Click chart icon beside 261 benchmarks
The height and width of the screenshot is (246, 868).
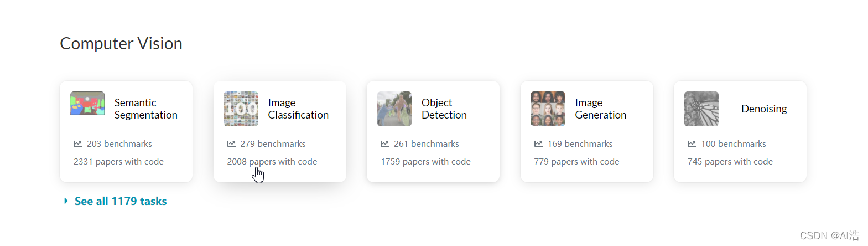(384, 144)
